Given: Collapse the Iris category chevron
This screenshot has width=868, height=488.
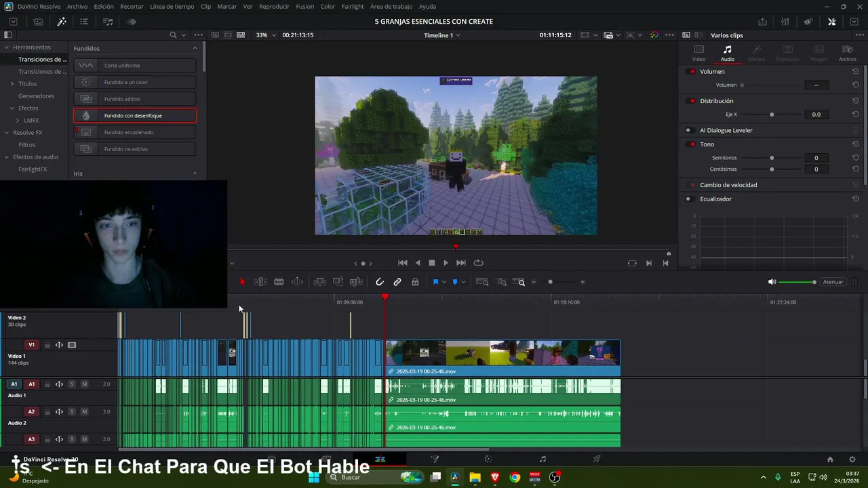Looking at the screenshot, I should point(195,174).
